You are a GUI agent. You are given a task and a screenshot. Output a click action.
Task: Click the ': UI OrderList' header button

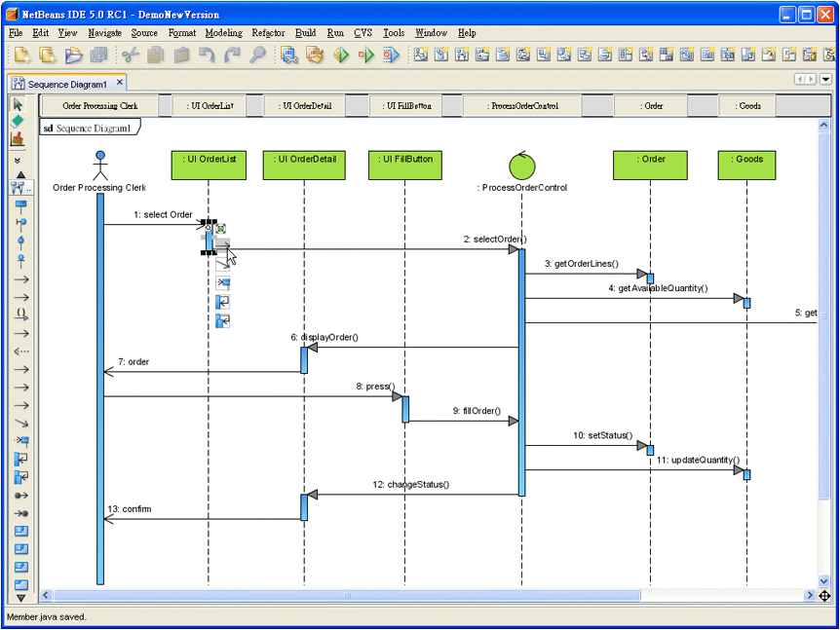(210, 106)
